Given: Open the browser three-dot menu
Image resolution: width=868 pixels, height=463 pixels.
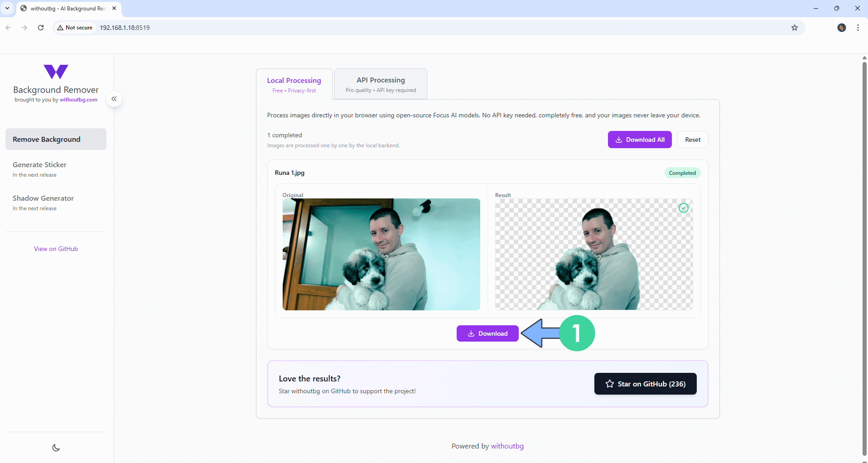Looking at the screenshot, I should pyautogui.click(x=858, y=28).
